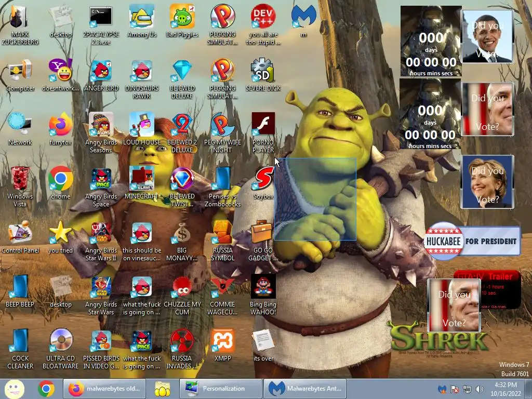Click the PEG MY WIFE NIGHT icon

click(x=222, y=132)
